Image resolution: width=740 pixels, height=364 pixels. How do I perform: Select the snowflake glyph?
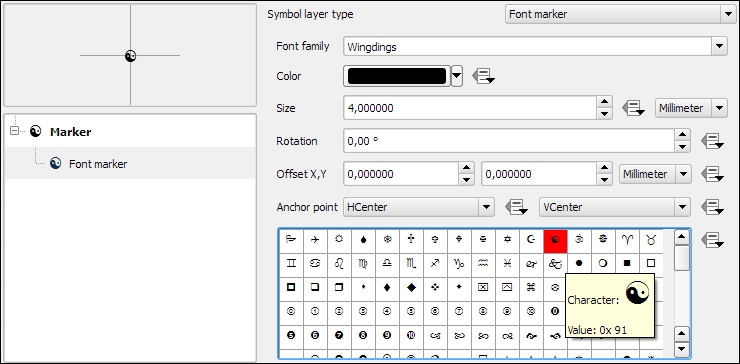pos(387,240)
